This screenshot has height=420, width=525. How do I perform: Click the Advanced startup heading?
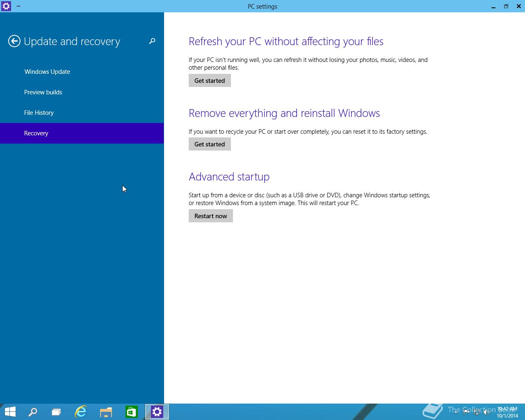click(229, 177)
